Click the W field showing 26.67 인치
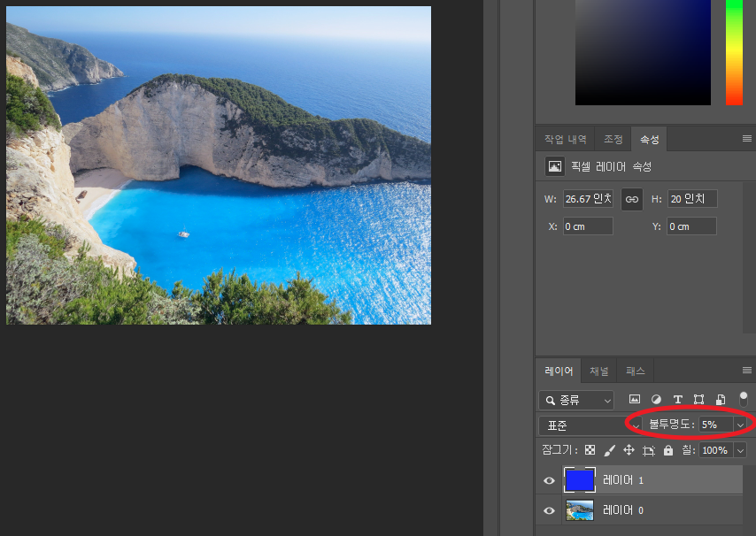756x536 pixels. tap(588, 199)
